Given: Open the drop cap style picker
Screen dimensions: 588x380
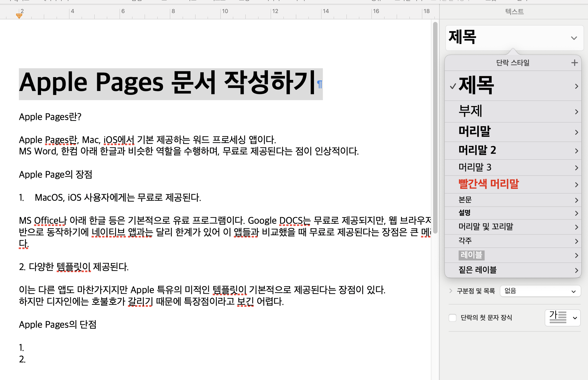Looking at the screenshot, I should [563, 318].
